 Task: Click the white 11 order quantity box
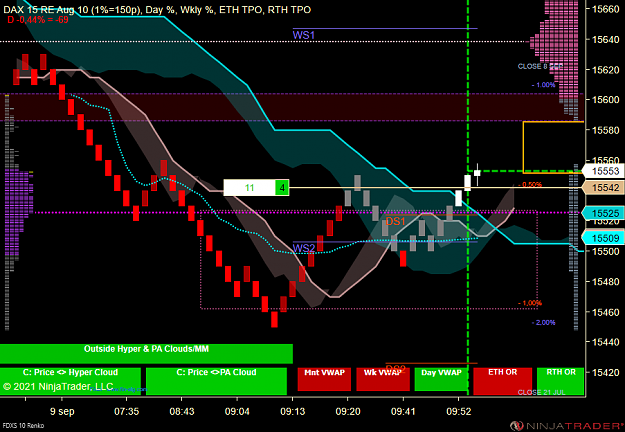coord(250,188)
